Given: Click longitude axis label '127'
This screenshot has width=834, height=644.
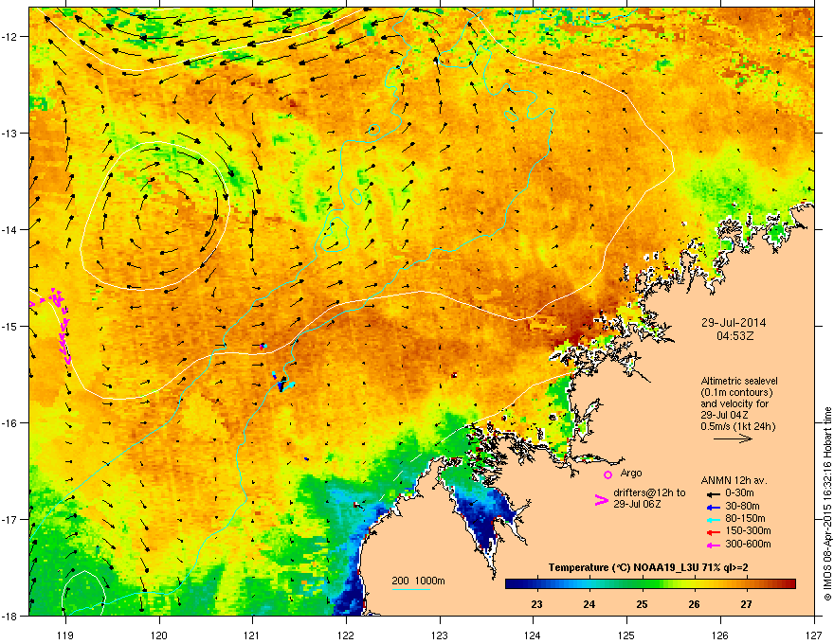Looking at the screenshot, I should pos(814,635).
